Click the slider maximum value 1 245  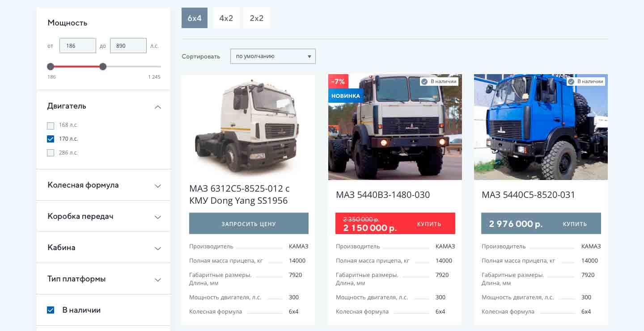(x=154, y=77)
